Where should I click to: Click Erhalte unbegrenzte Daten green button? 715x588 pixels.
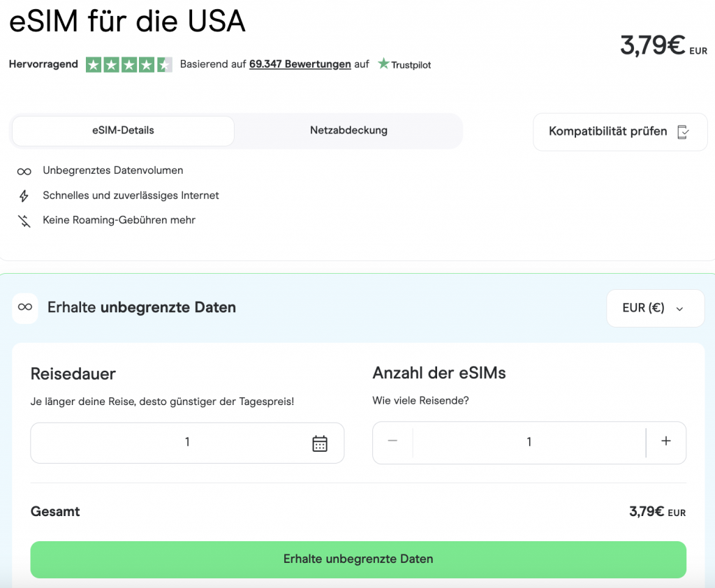tap(357, 559)
